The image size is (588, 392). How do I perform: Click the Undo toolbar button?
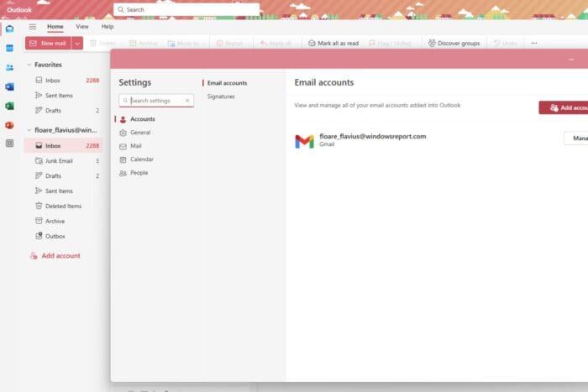[x=506, y=44]
